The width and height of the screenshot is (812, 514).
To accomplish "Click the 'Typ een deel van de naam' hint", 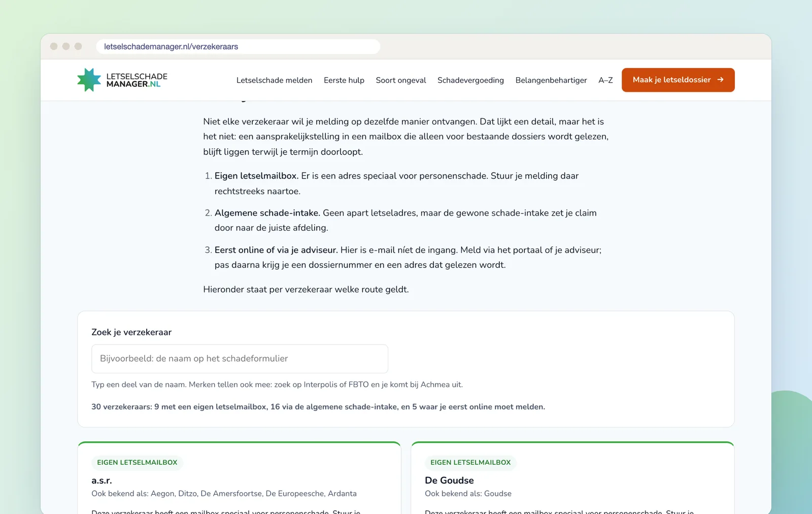I will (x=277, y=385).
